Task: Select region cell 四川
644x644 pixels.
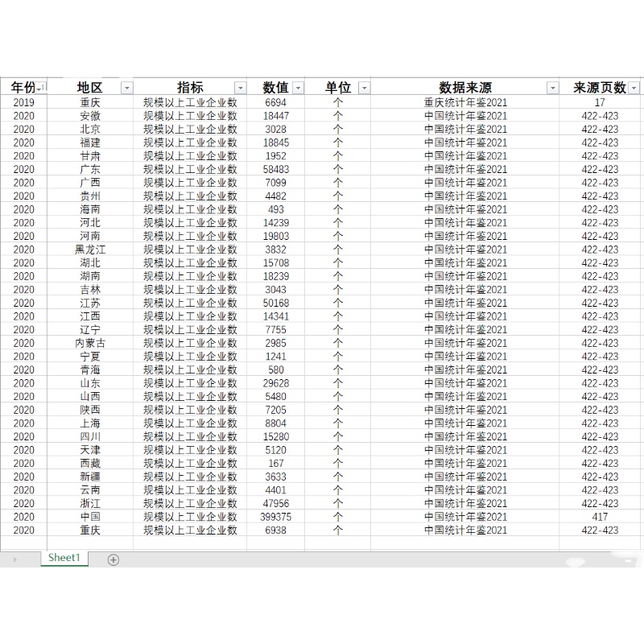Action: [90, 436]
